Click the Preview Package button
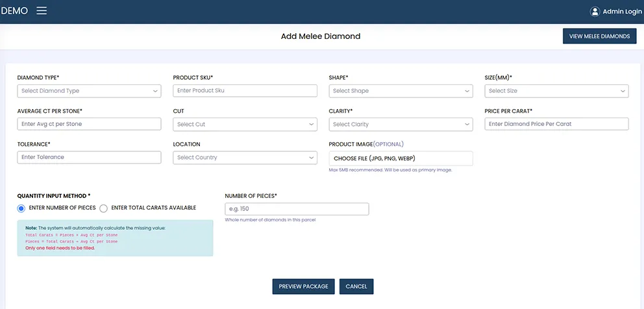Viewport: 644px width, 309px height. (304, 286)
